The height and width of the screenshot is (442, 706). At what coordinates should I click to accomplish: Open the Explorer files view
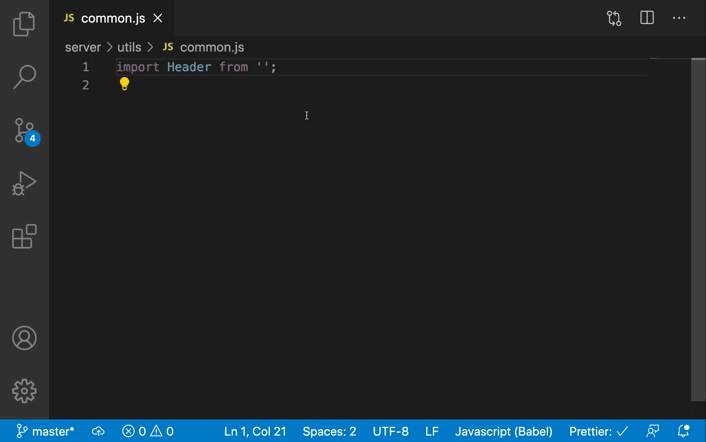[24, 23]
